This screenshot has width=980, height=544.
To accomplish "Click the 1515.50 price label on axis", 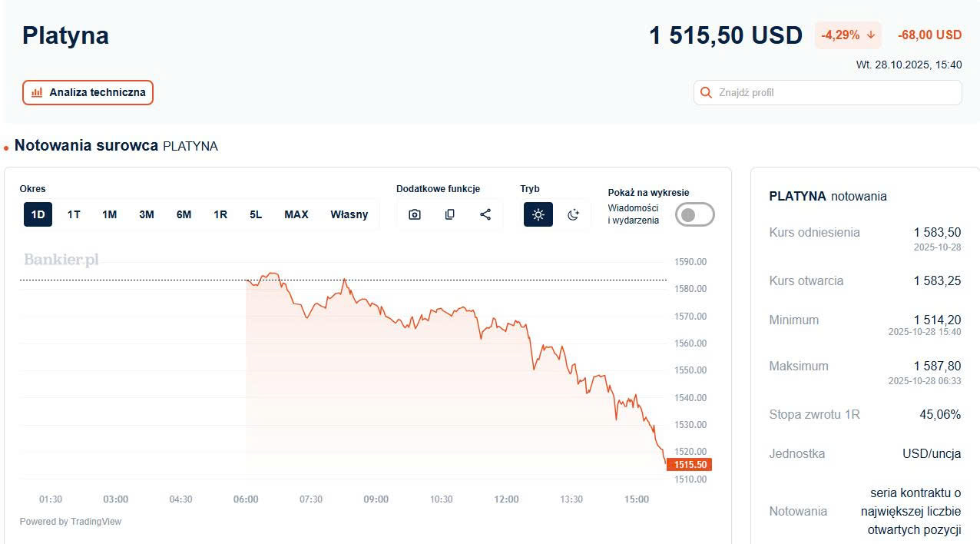I will [689, 465].
